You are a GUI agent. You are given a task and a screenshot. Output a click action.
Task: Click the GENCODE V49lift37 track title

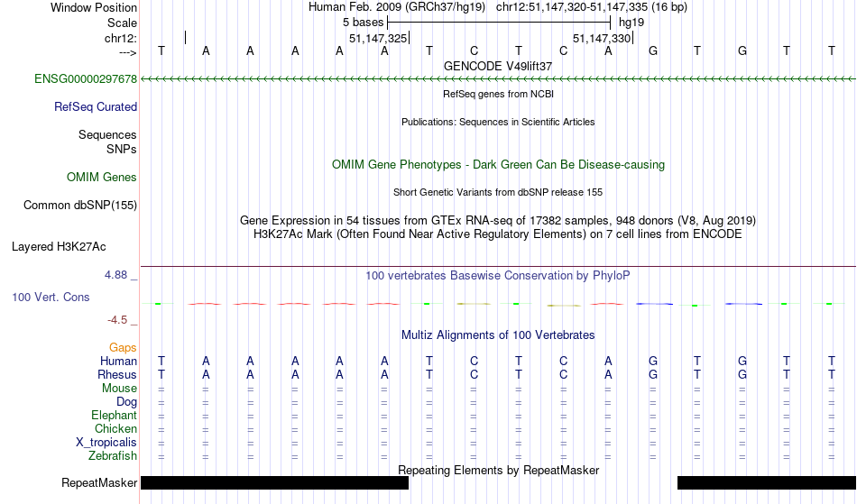[498, 66]
